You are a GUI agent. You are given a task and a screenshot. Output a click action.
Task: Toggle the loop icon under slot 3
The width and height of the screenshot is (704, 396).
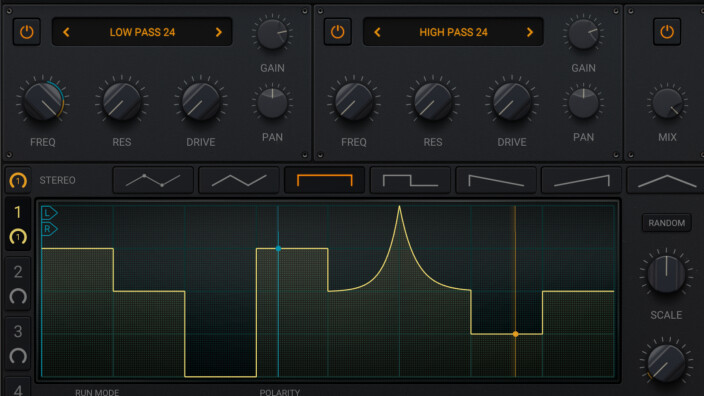tap(18, 356)
